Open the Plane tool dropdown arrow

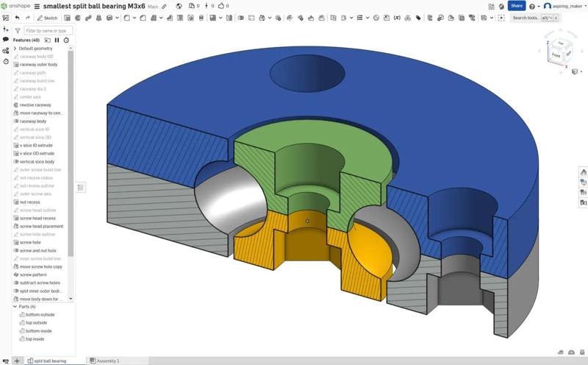pos(351,18)
